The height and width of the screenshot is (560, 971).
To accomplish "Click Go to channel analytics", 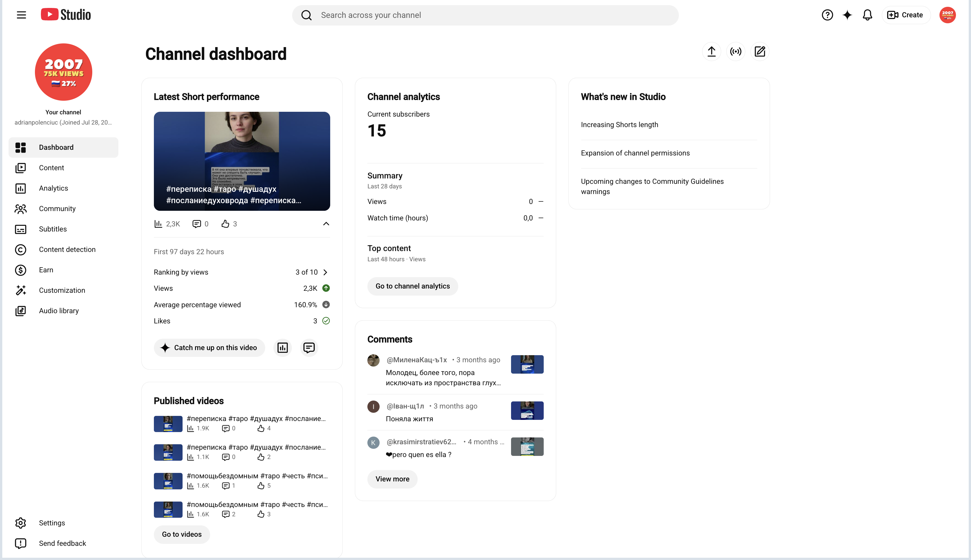I will 413,286.
